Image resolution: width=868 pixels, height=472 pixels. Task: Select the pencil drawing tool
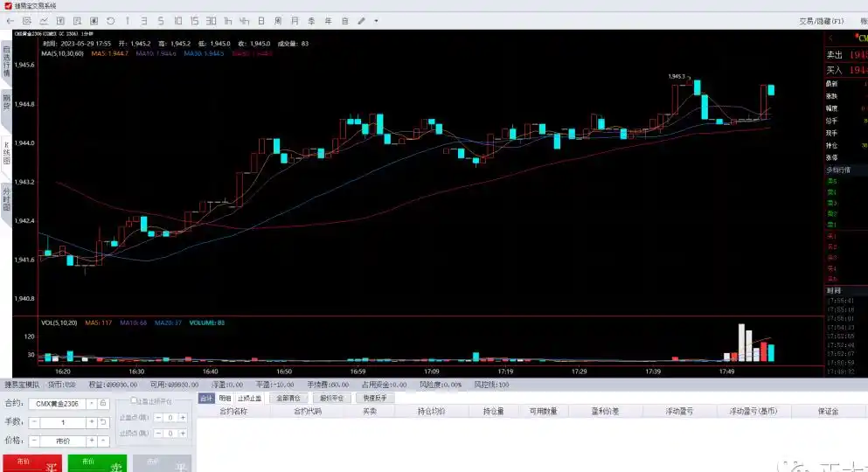coord(362,21)
